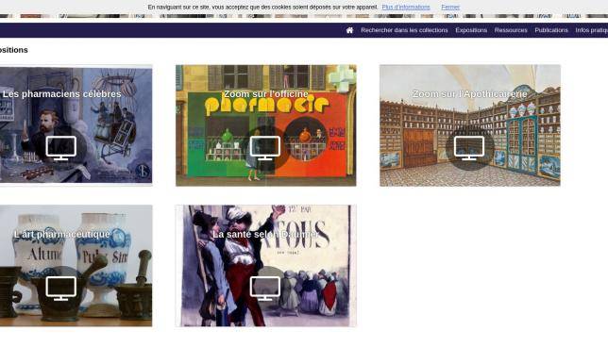
Task: Open the green and red pharmacie storefront thumbnail
Action: (x=265, y=125)
